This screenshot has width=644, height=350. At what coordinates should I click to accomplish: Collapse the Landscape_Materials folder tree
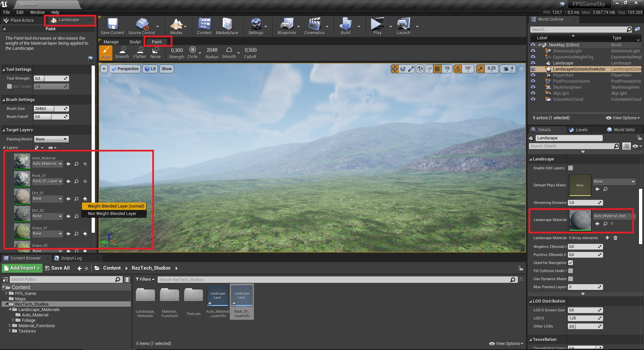point(10,309)
